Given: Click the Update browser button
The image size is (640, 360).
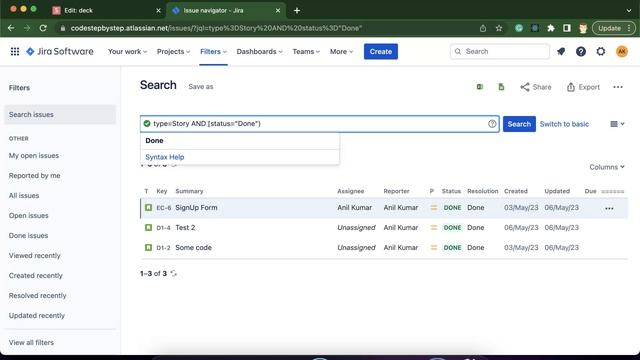Looking at the screenshot, I should [x=614, y=28].
